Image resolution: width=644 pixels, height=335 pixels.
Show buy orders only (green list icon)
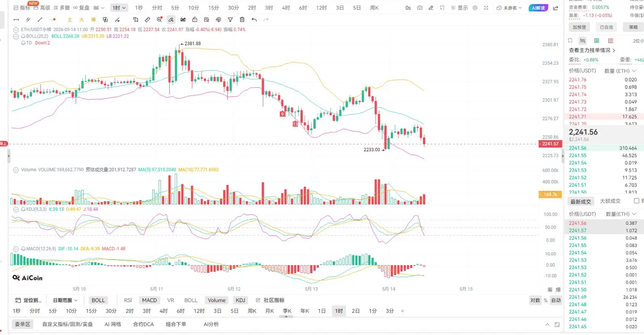[597, 41]
